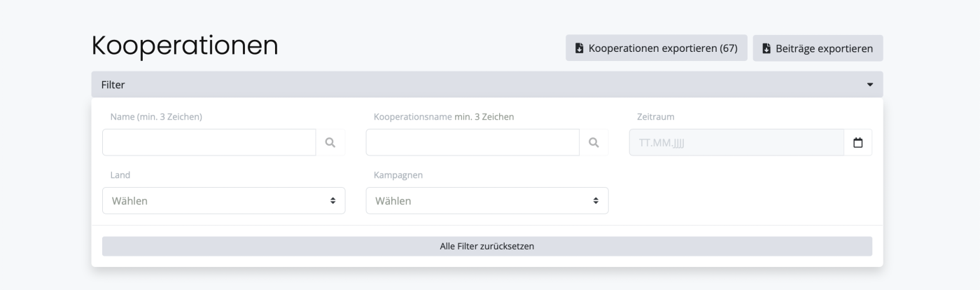Click the magnifier icon beside the Name field
The height and width of the screenshot is (290, 980).
coord(330,142)
